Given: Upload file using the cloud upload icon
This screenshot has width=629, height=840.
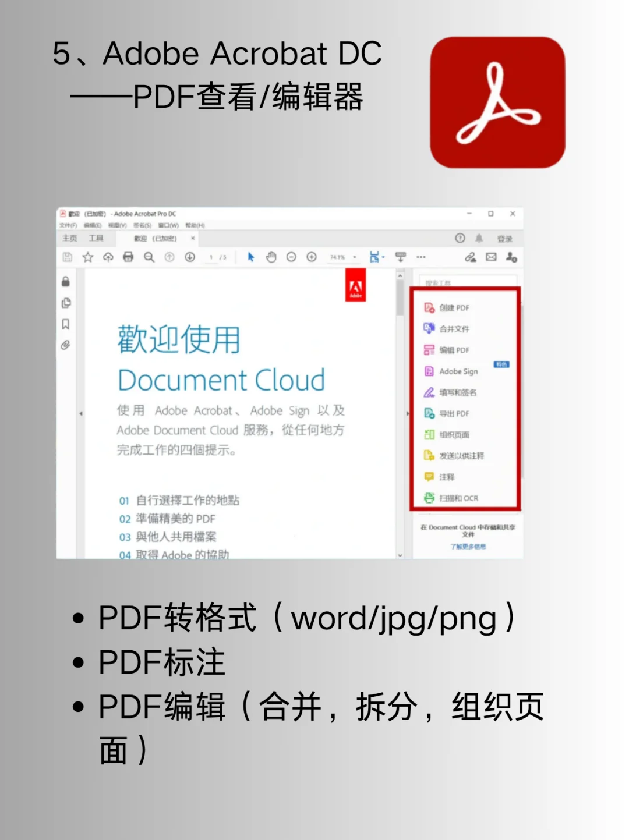Looking at the screenshot, I should pos(108,257).
